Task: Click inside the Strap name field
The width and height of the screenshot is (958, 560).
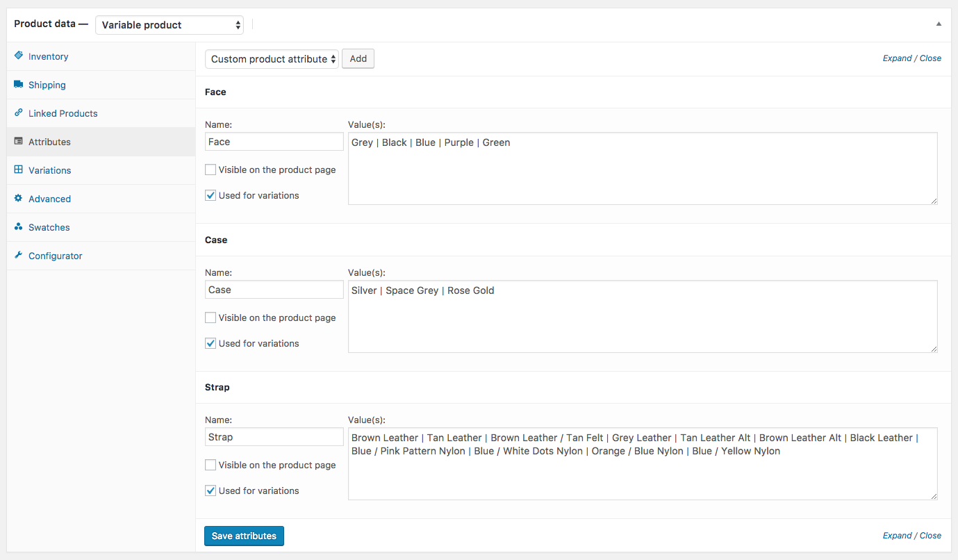Action: tap(273, 436)
